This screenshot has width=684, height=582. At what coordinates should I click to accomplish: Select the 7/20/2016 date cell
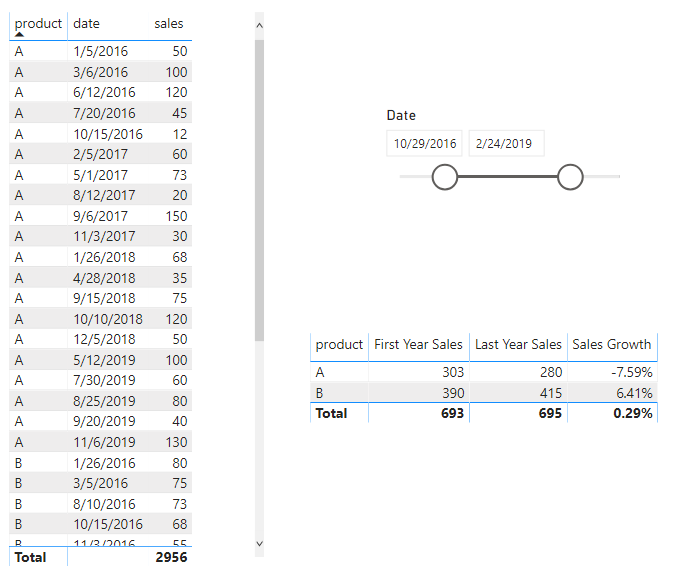[x=104, y=113]
